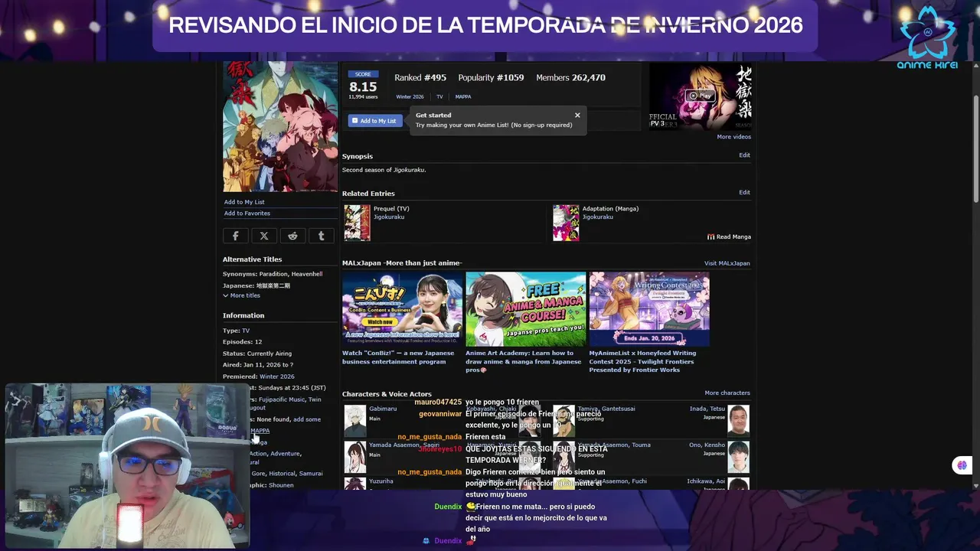The height and width of the screenshot is (551, 980).
Task: Click the anime cover poster image
Action: (x=280, y=126)
